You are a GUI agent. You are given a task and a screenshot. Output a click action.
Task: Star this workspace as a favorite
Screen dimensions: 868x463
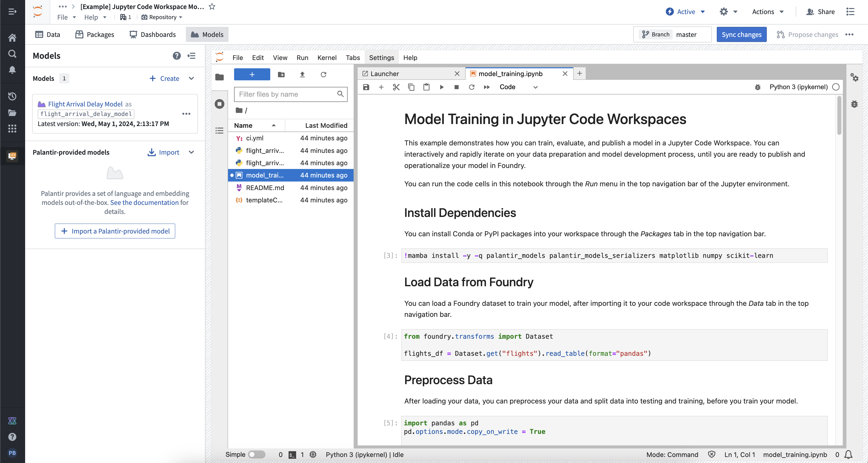click(x=212, y=6)
